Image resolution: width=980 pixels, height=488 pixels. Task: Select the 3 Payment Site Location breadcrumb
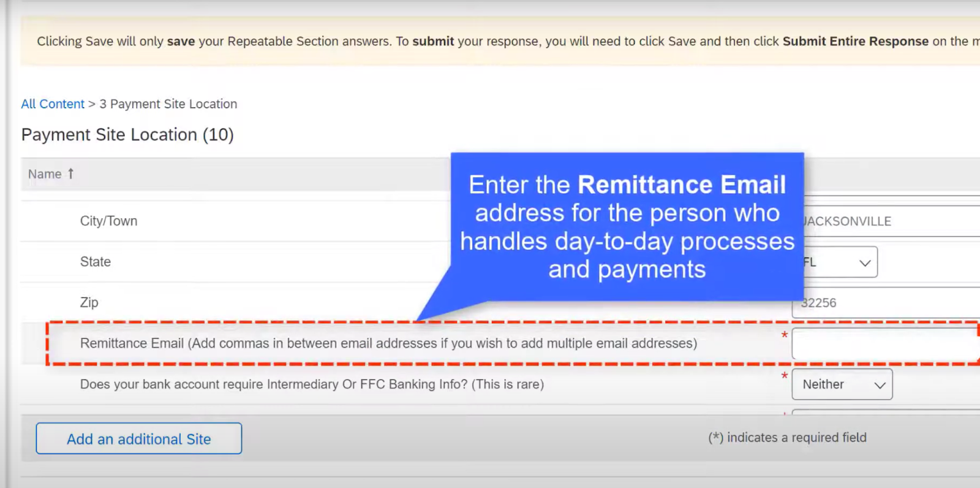point(168,104)
